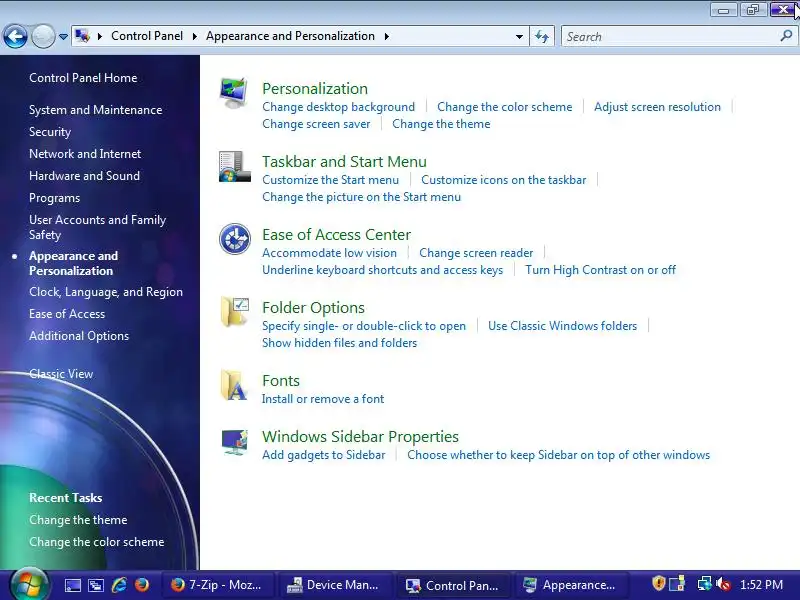Switch to Device Manager taskbar button
This screenshot has height=600, width=800.
click(x=334, y=585)
